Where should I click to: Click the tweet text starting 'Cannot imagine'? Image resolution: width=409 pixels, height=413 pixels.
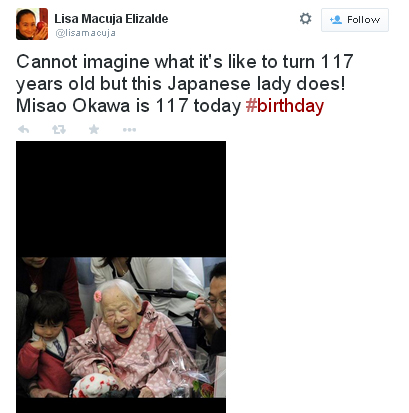(184, 84)
